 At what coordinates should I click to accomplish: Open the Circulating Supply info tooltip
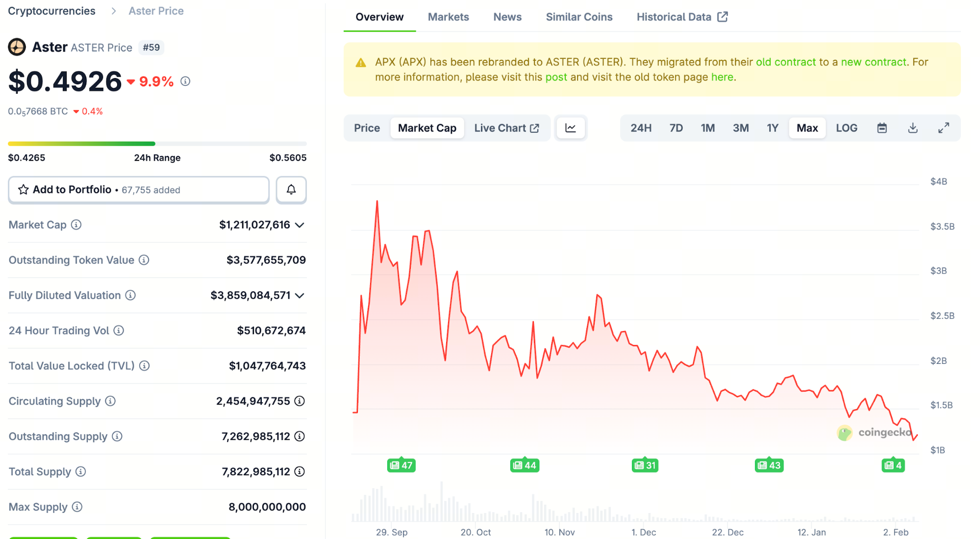click(x=110, y=401)
